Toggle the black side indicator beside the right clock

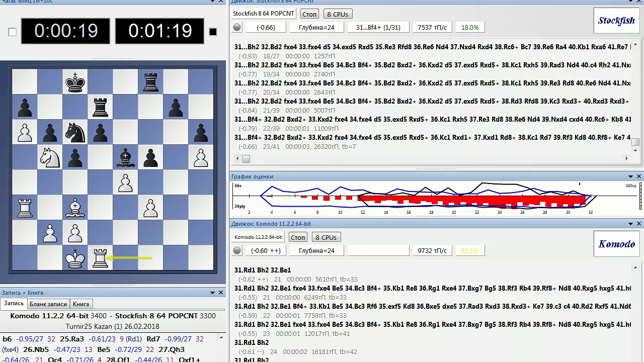click(213, 32)
